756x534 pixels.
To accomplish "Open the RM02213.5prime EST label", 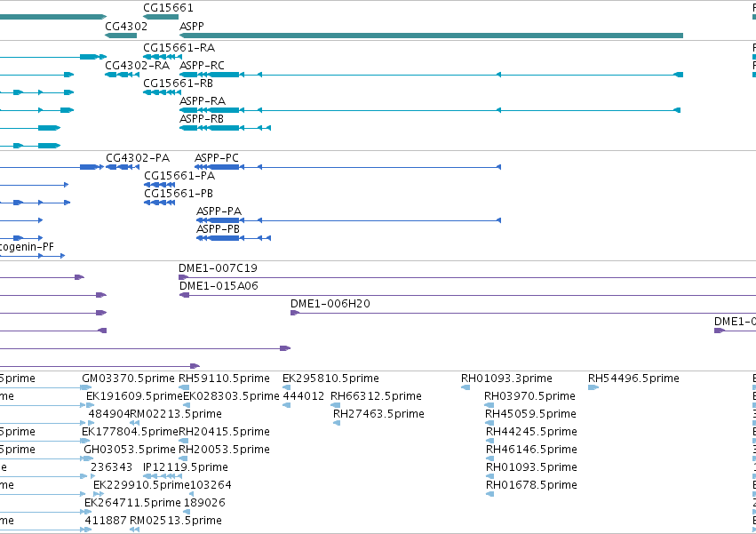I will 176,414.
